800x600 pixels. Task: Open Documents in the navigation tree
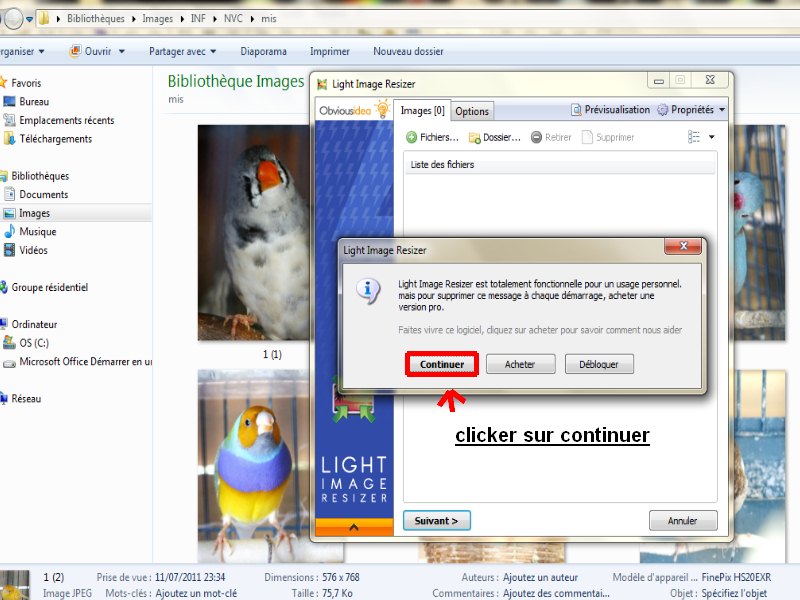43,195
